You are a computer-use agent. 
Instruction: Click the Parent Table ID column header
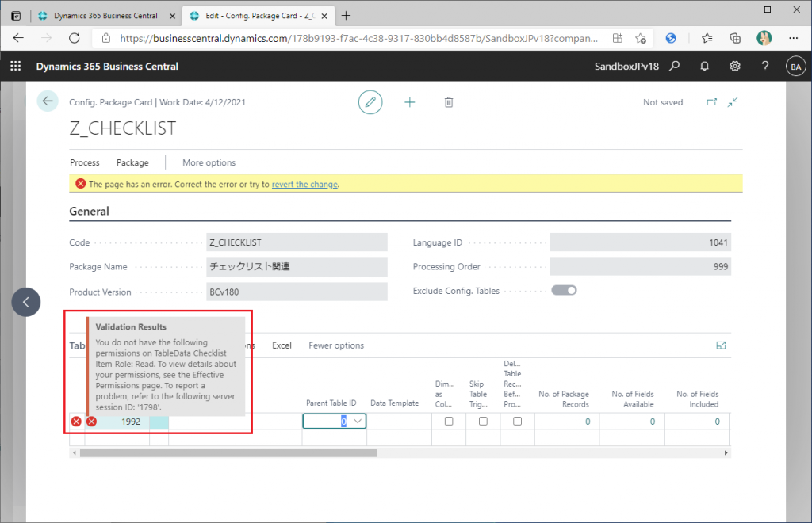click(331, 403)
